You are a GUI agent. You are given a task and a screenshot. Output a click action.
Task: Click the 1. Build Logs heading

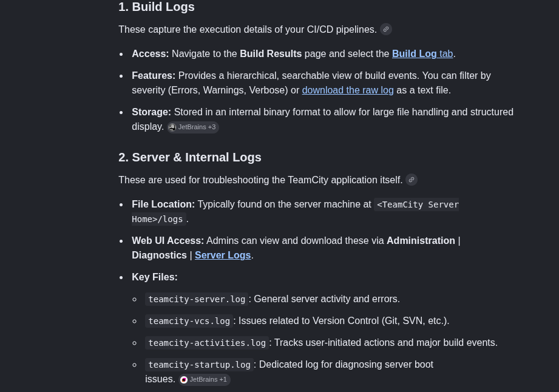click(x=157, y=7)
